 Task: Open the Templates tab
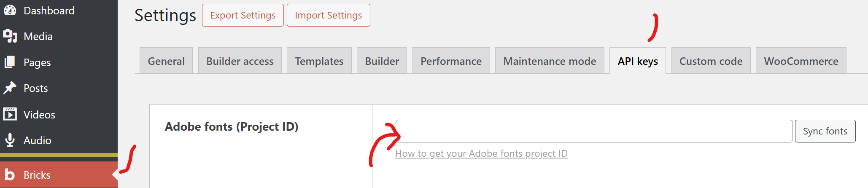[x=319, y=61]
